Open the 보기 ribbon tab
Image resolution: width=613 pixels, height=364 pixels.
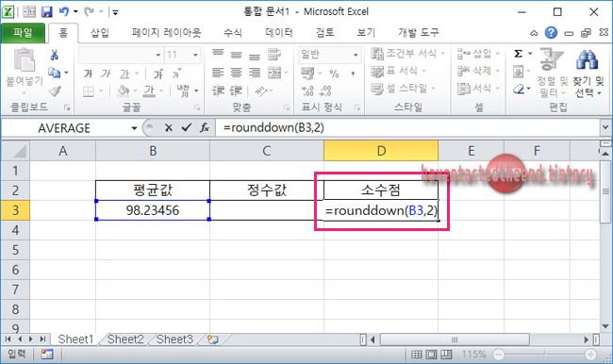[366, 32]
